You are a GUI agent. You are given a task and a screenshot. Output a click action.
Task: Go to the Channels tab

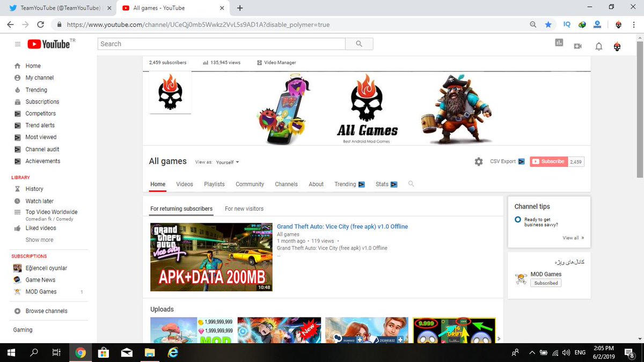[x=286, y=184]
